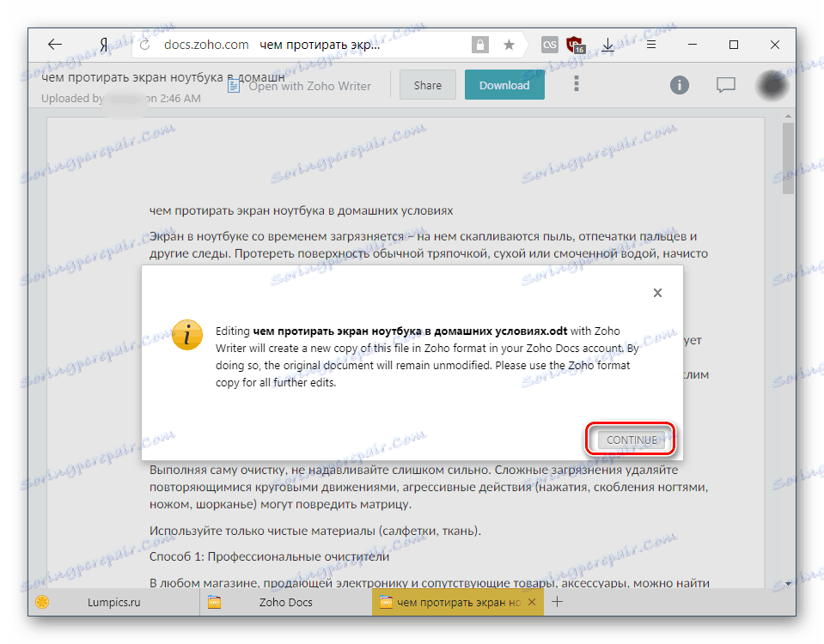Screen dimensions: 824x644
Task: Click the Zoho Docs tab favicon
Action: (214, 602)
